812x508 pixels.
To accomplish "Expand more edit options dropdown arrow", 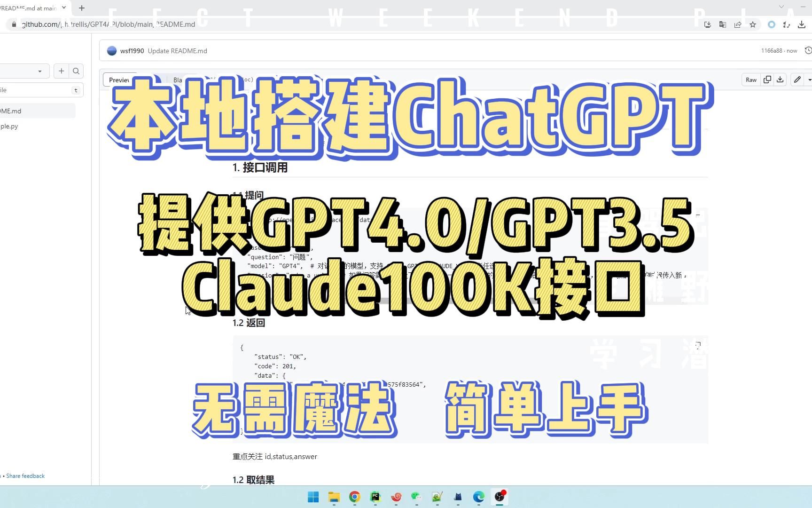I will pyautogui.click(x=809, y=79).
